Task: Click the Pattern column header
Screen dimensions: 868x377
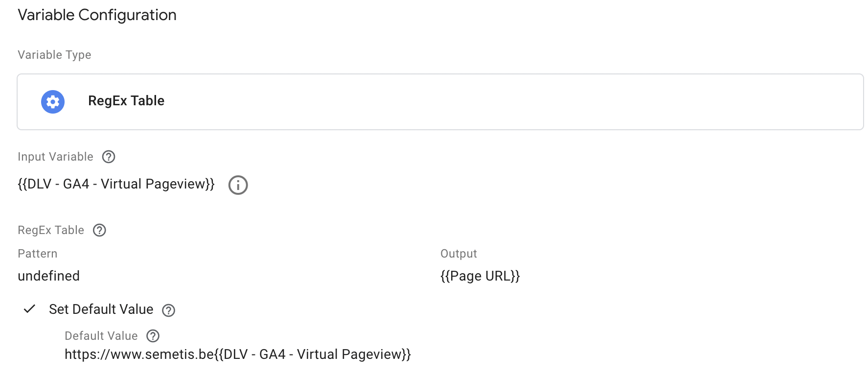Action: 38,254
